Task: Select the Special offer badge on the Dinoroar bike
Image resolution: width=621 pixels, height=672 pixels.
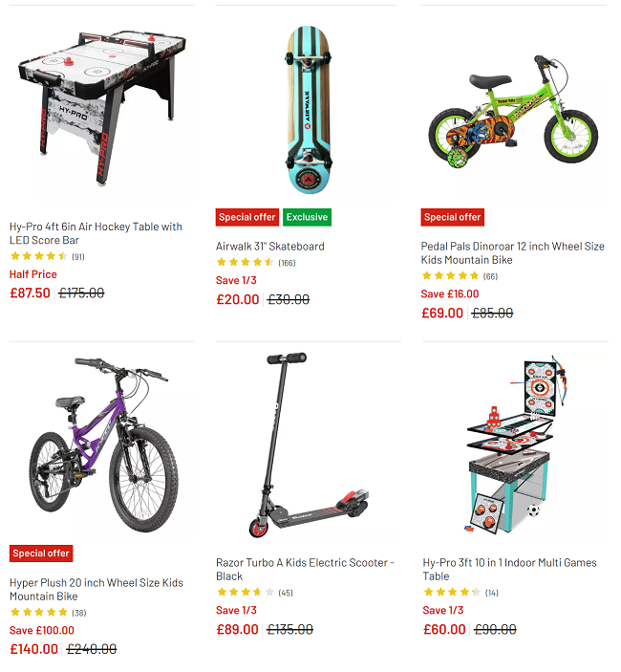Action: [x=452, y=217]
